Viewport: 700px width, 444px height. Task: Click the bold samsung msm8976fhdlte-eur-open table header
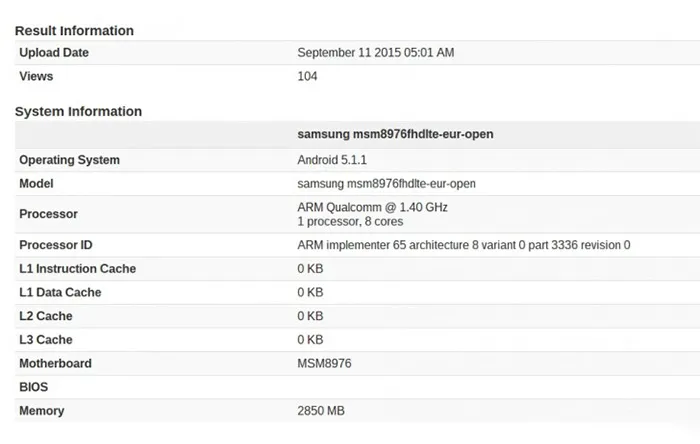click(395, 134)
